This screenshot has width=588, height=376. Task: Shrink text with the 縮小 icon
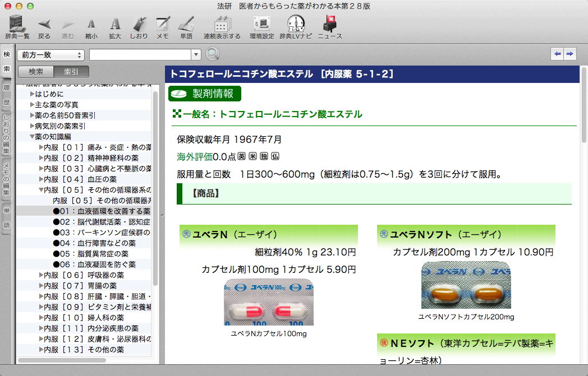[x=91, y=24]
